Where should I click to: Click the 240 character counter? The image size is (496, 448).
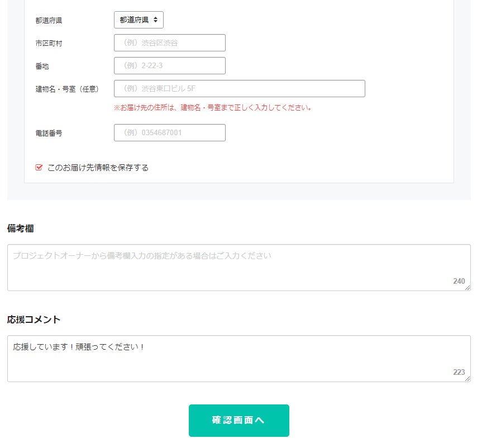(459, 281)
